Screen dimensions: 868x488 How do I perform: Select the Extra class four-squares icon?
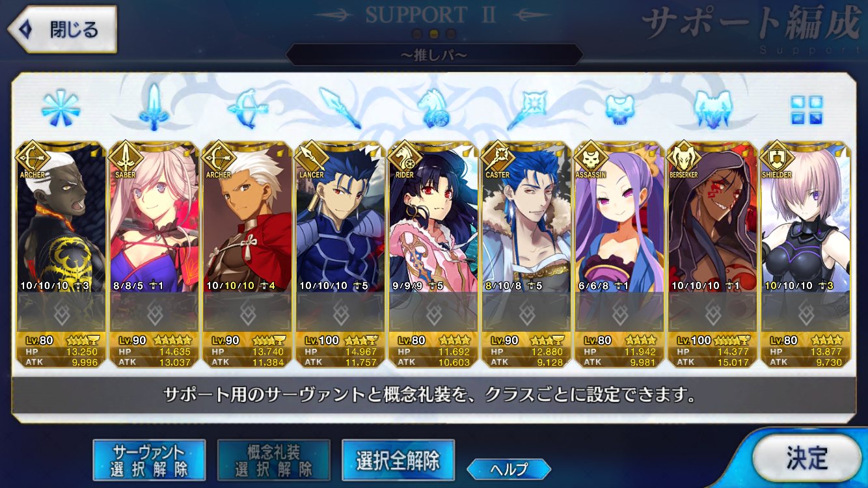[x=807, y=109]
